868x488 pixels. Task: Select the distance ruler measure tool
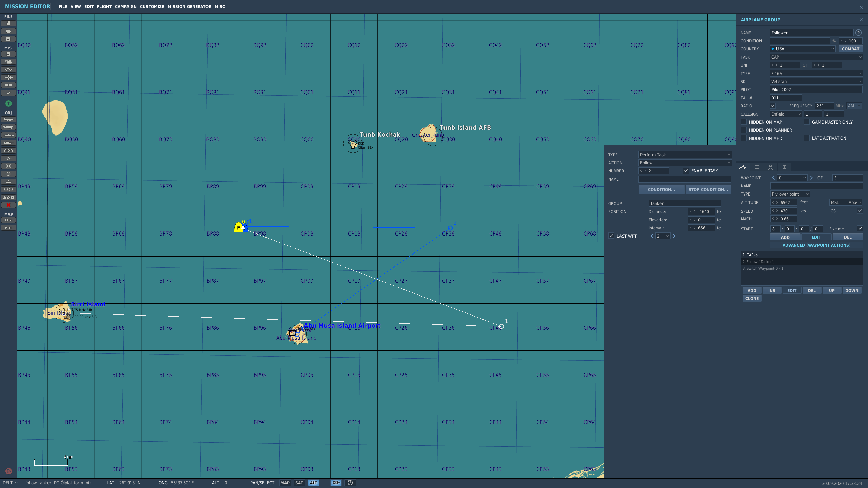click(8, 228)
